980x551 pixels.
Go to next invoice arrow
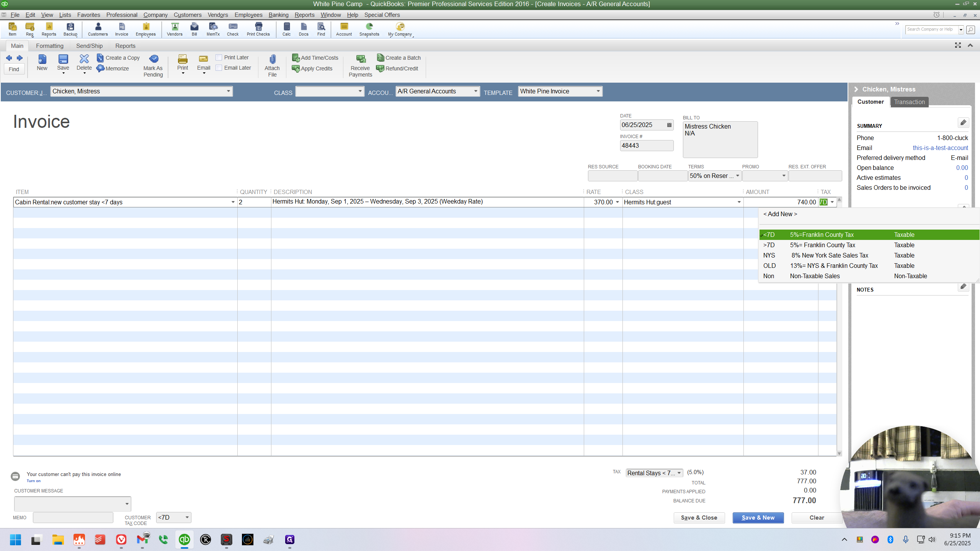point(20,58)
